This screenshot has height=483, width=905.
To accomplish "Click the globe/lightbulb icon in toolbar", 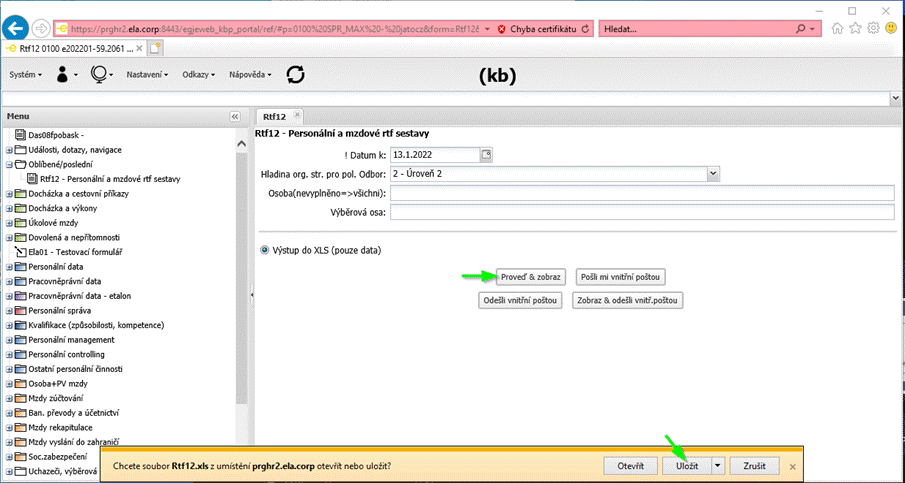I will 99,74.
